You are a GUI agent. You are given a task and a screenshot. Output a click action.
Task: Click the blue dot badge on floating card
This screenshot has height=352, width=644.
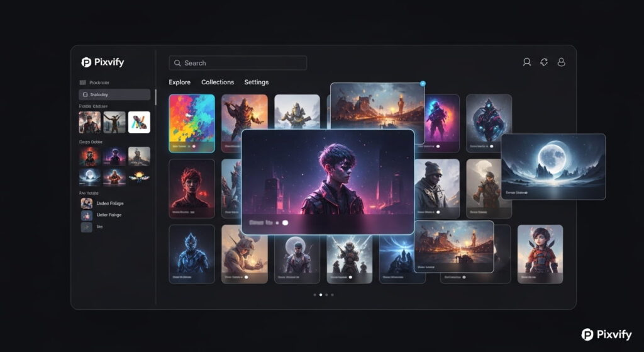coord(423,84)
